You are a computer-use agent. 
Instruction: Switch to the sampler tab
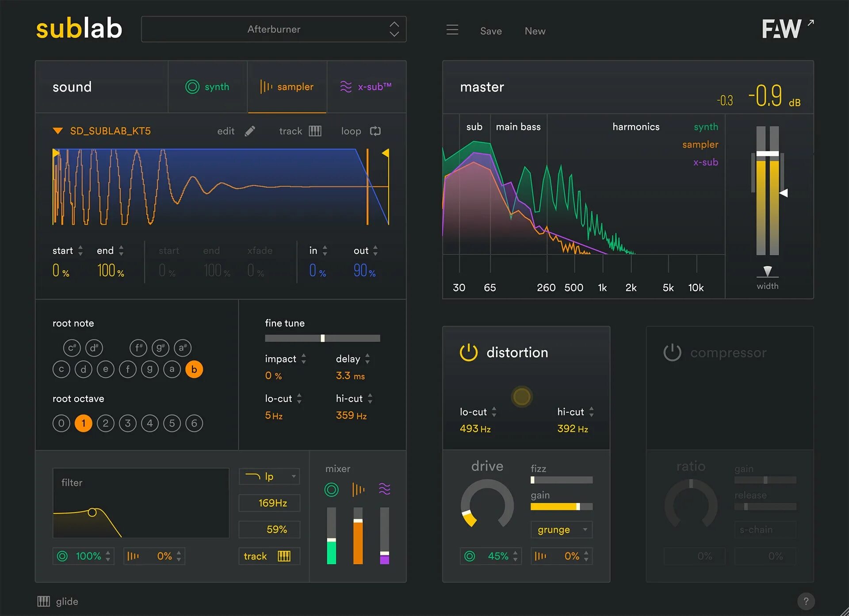287,87
